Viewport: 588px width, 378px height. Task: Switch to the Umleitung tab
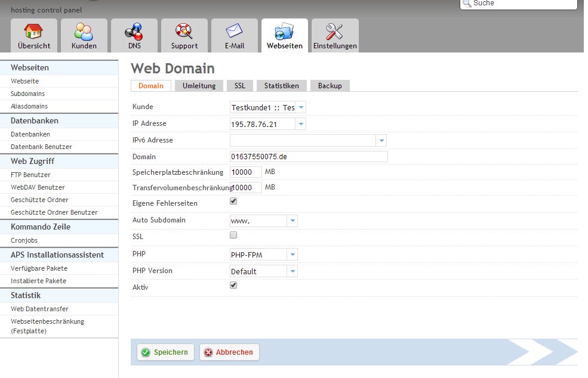[x=199, y=86]
